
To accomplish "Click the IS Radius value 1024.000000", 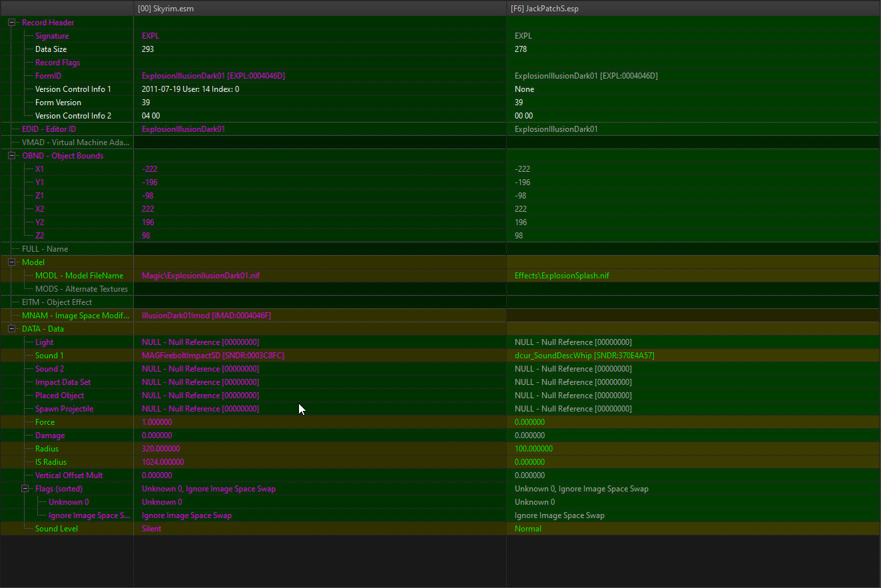I will pyautogui.click(x=162, y=462).
